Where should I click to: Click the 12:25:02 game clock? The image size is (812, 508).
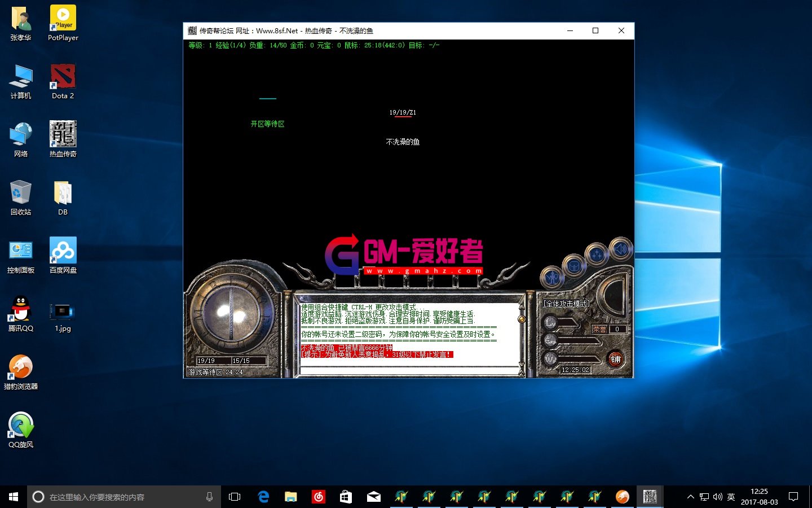click(575, 370)
